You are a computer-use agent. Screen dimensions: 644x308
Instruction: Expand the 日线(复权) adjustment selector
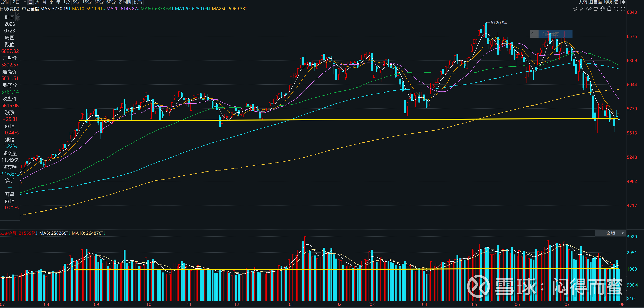pos(10,9)
